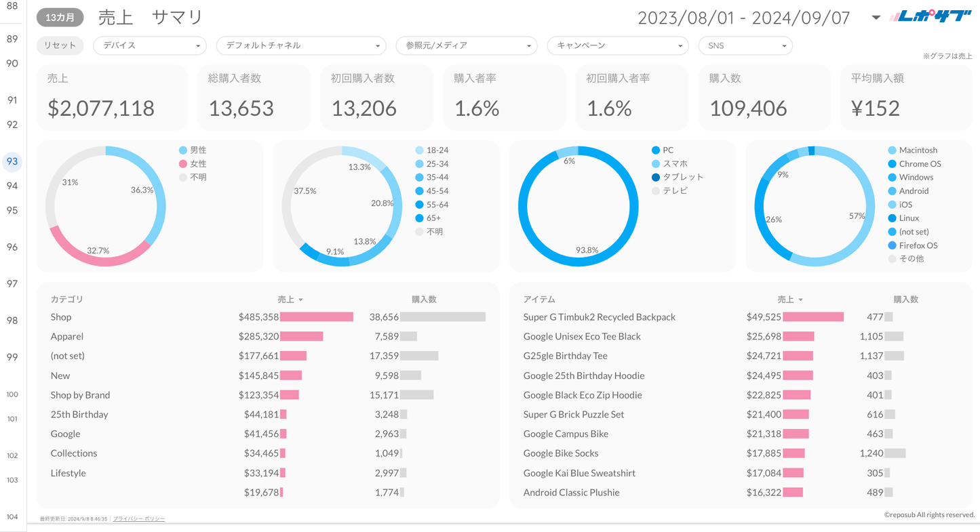Open the デバイス filter dropdown
This screenshot has height=532, width=980.
click(150, 45)
